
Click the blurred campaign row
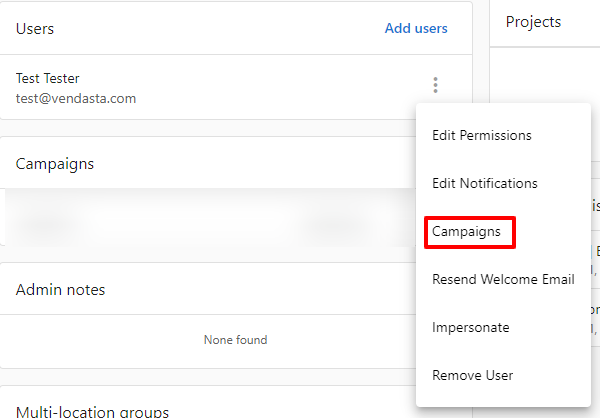pos(210,217)
